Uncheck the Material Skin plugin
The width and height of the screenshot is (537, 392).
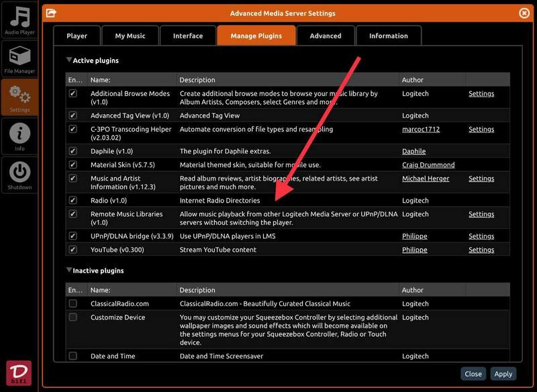coord(73,164)
